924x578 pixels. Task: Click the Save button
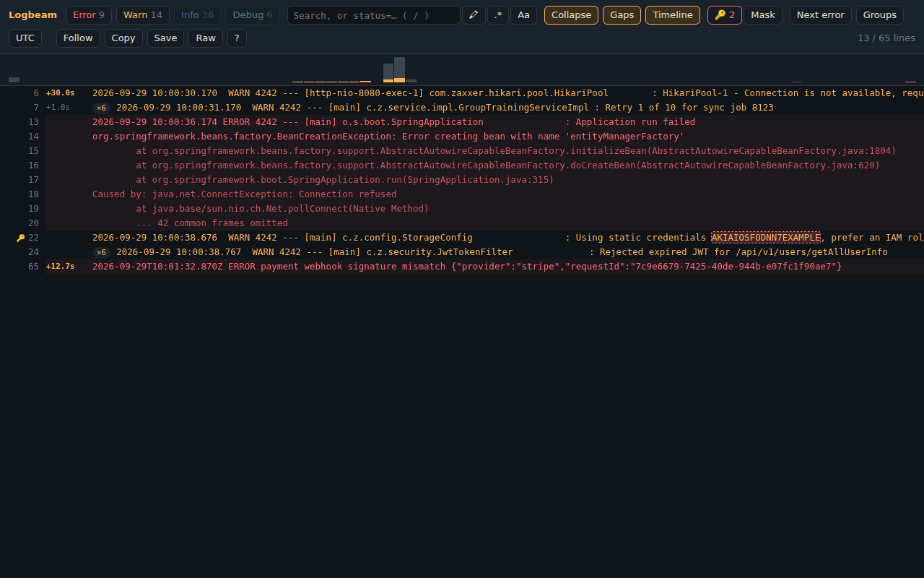point(165,38)
